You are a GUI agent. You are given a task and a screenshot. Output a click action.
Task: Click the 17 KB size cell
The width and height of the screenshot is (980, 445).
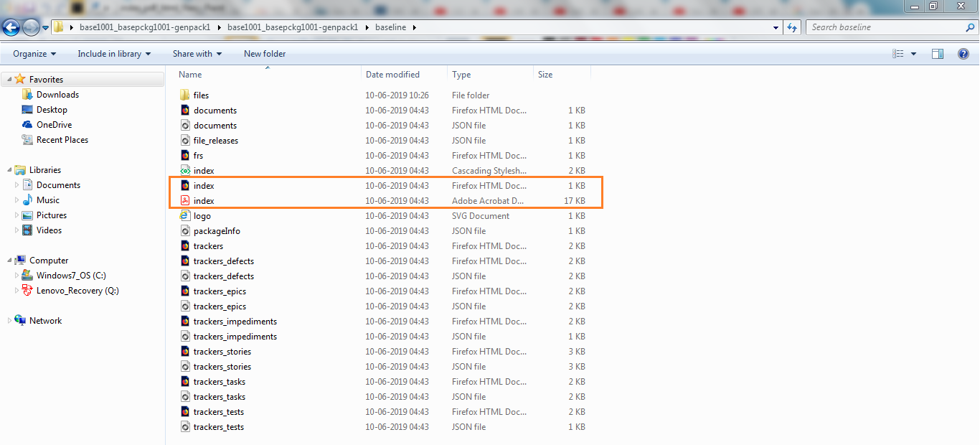click(x=575, y=201)
